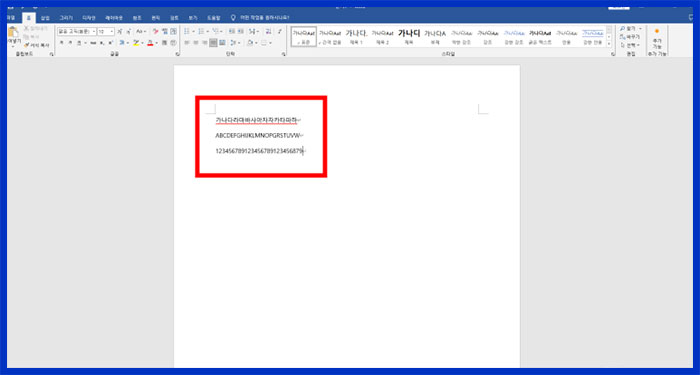700x375 pixels.
Task: Click the Bullets list icon
Action: (187, 31)
